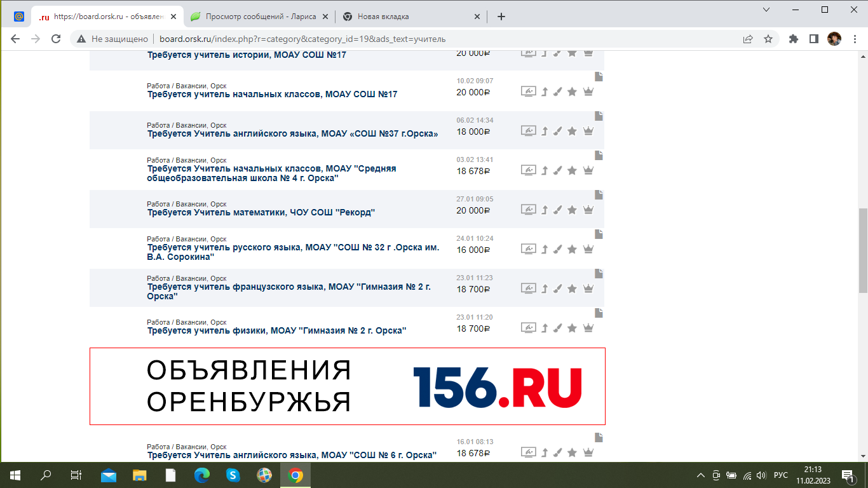
Task: Open Skype on taskbar
Action: pos(233,475)
